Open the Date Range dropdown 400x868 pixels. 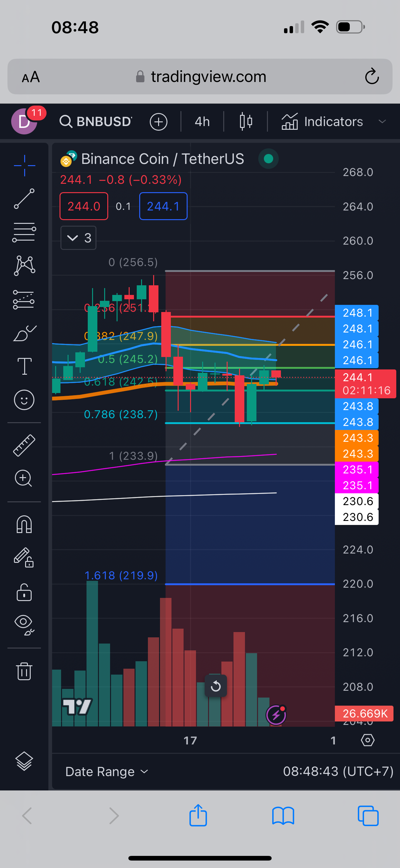[x=107, y=771]
